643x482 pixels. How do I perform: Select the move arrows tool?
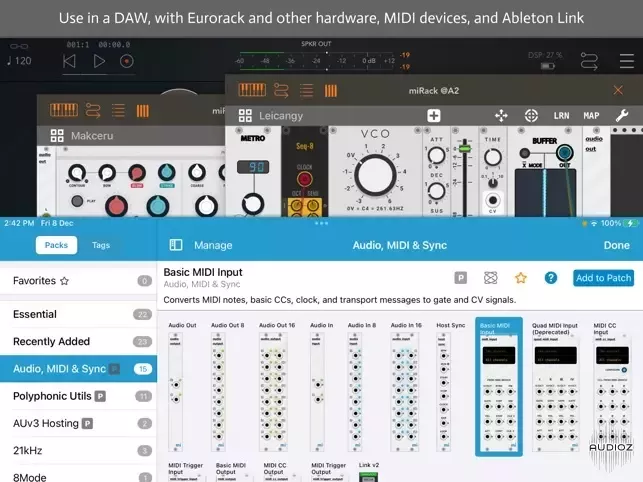(501, 116)
